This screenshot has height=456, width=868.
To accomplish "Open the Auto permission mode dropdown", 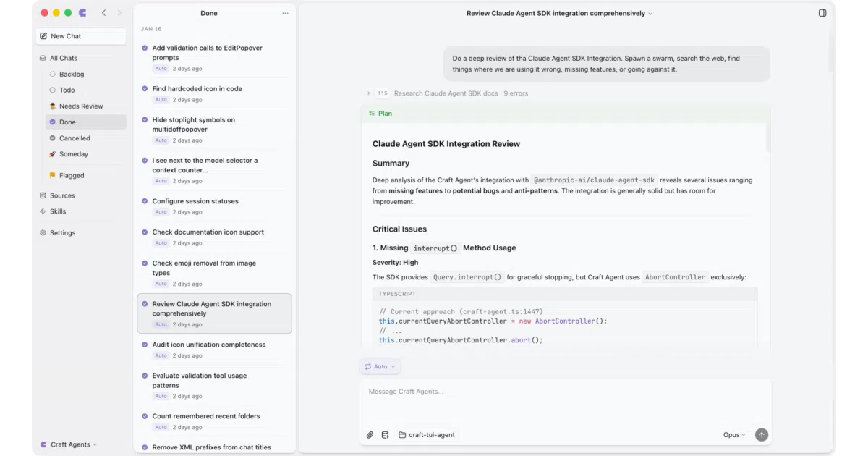I will click(x=380, y=366).
